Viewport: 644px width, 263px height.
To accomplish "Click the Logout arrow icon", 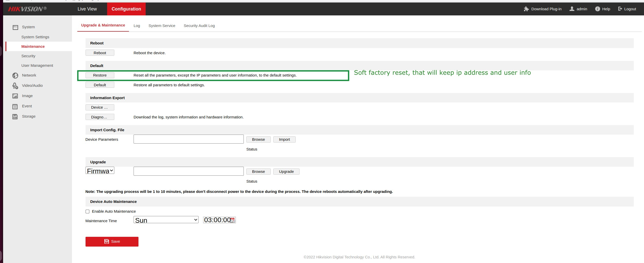I will click(620, 9).
